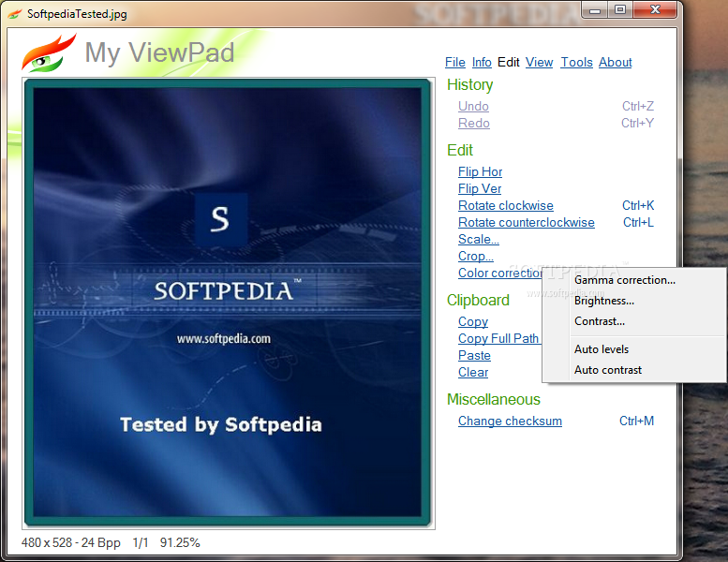Click the My ViewPad flame eye logo
The height and width of the screenshot is (562, 728).
click(49, 52)
